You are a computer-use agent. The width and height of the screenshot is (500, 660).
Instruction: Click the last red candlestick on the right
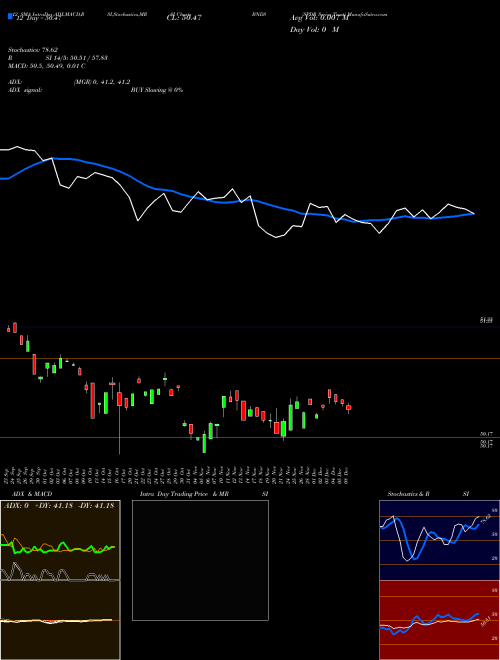[348, 408]
